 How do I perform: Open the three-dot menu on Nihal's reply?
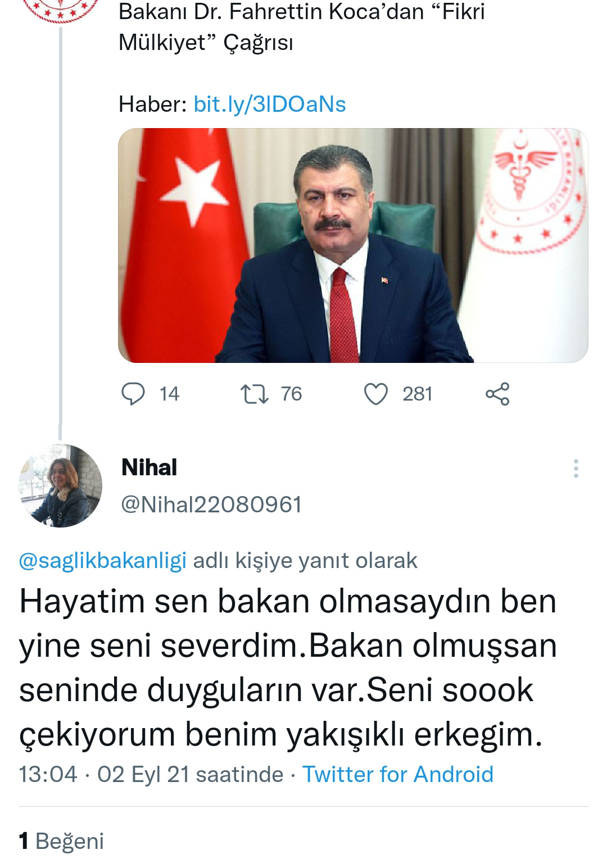[x=576, y=469]
